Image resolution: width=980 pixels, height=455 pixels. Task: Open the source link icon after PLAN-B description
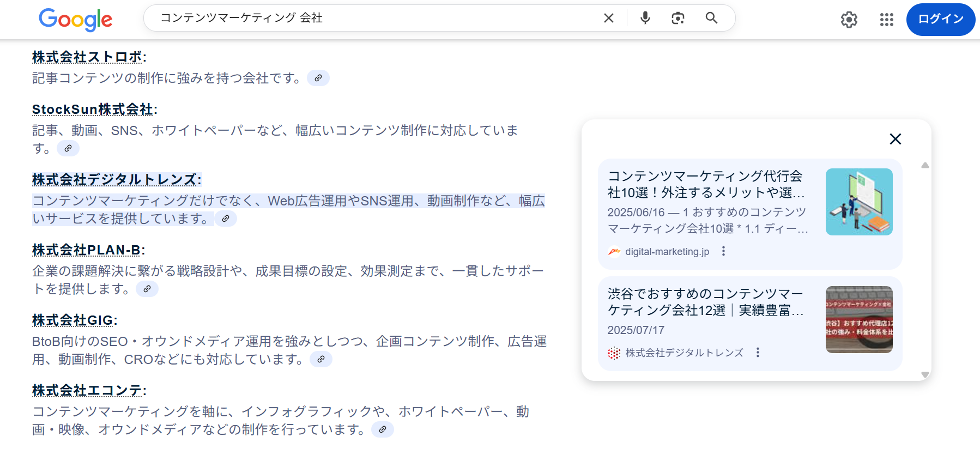point(147,289)
